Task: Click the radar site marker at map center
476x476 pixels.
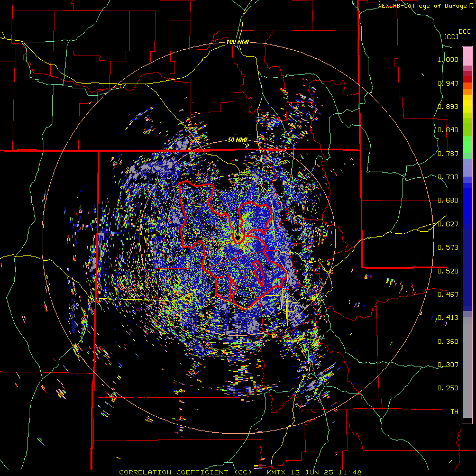Action: tap(238, 239)
